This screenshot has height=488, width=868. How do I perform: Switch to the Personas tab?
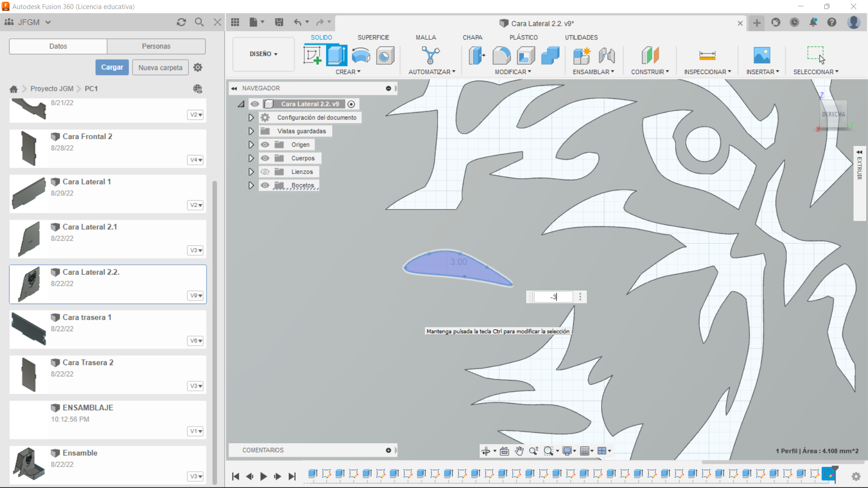pyautogui.click(x=156, y=46)
